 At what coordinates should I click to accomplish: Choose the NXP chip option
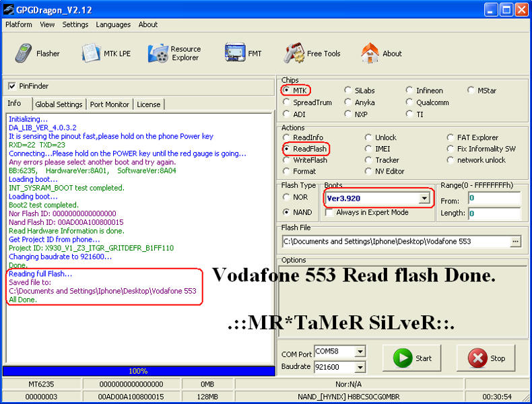tap(347, 114)
